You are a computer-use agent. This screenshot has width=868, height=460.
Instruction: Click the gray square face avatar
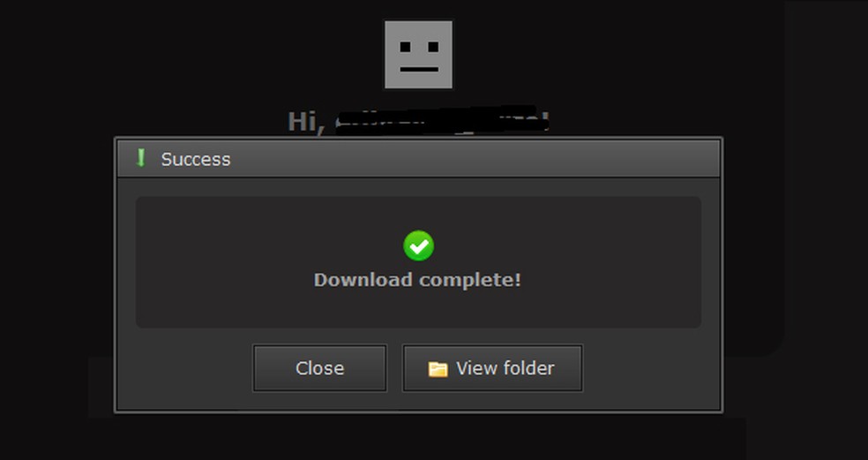coord(418,55)
